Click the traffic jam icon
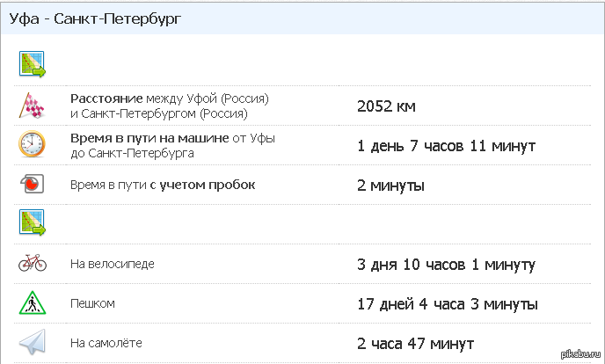This screenshot has height=364, width=605. click(x=32, y=185)
